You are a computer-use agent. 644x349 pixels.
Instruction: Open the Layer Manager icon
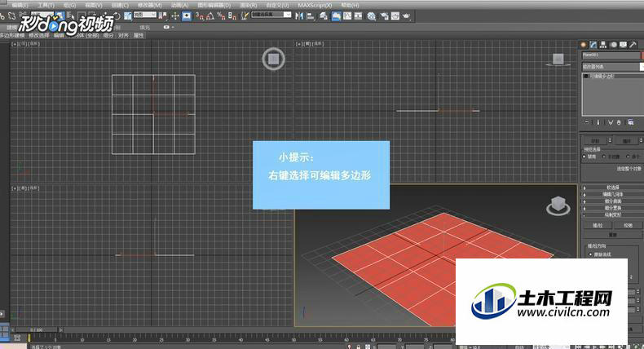(x=324, y=16)
